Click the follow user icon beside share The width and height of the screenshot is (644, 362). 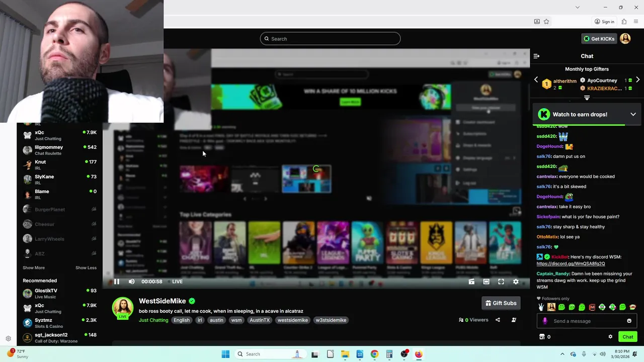(514, 320)
